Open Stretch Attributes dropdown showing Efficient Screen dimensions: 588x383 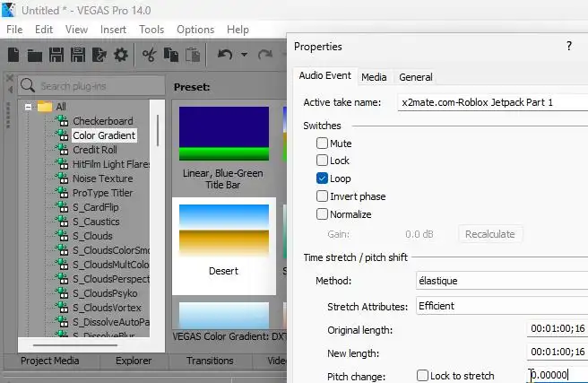pos(502,306)
